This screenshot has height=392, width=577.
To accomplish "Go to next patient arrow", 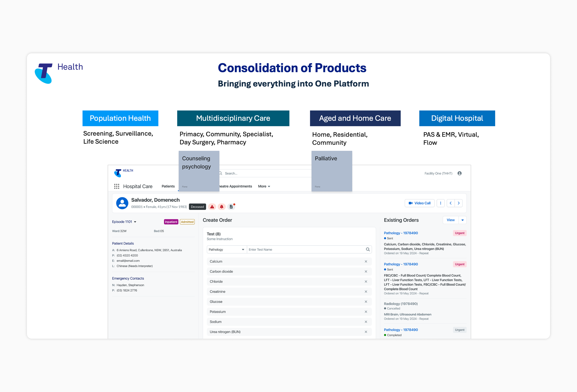I will click(x=459, y=203).
